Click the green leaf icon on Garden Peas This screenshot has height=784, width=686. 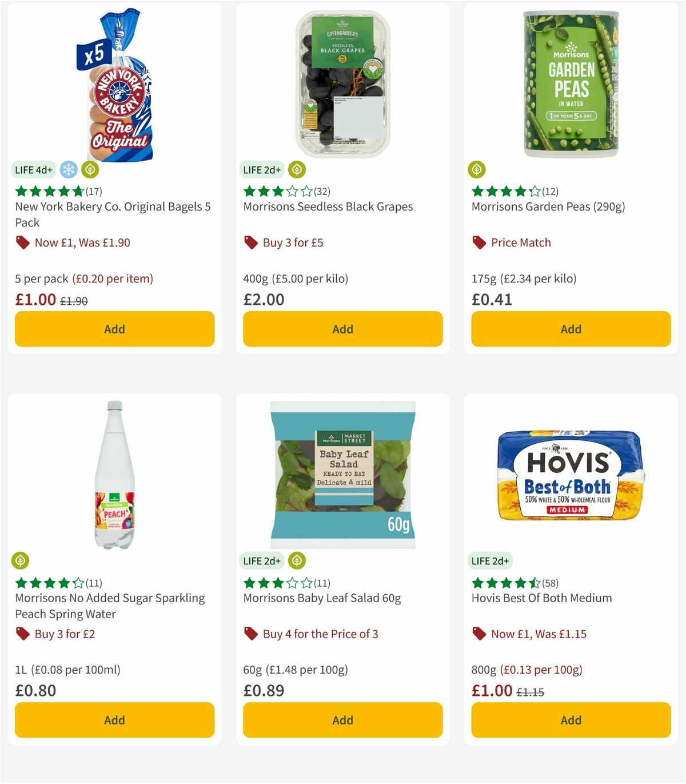pos(477,169)
